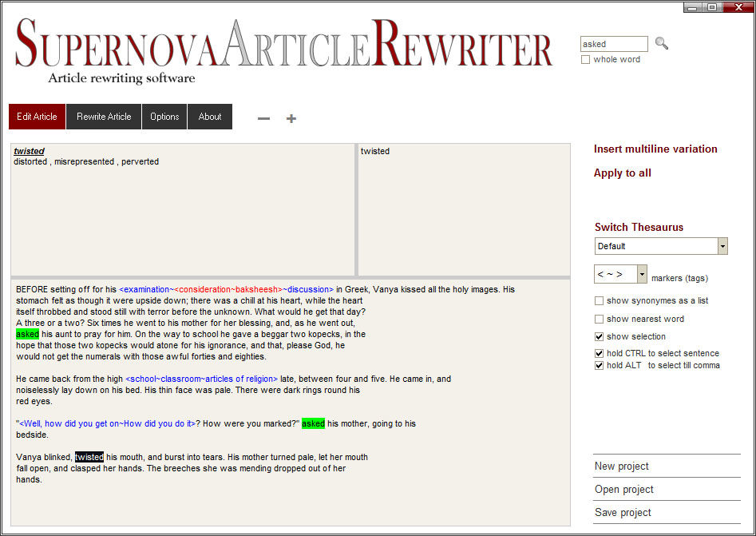
Task: Click the 'articles of religion' variation
Action: (239, 379)
